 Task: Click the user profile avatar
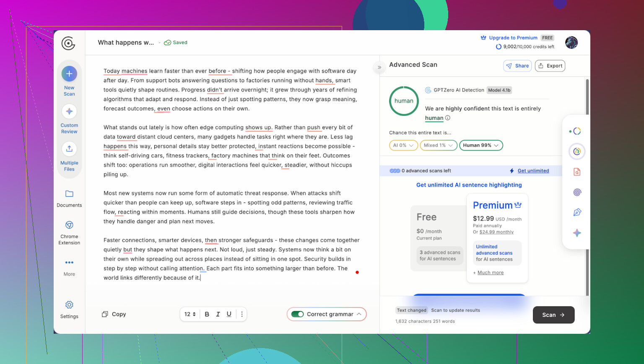tap(571, 42)
